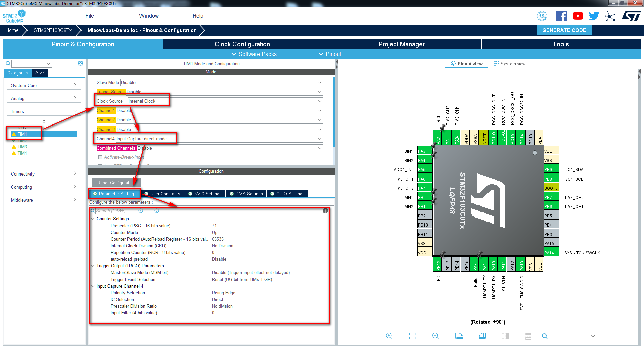Open the Facebook icon link
Image resolution: width=644 pixels, height=349 pixels.
point(562,16)
